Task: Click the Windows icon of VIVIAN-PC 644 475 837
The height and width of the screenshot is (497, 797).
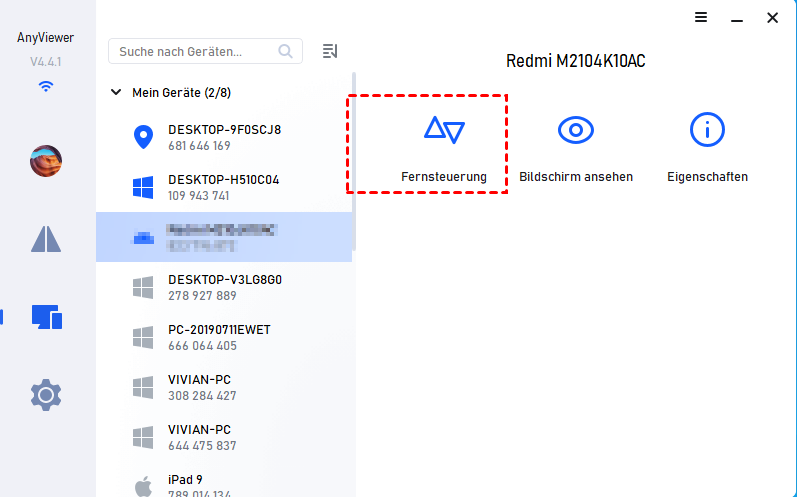Action: coord(143,438)
